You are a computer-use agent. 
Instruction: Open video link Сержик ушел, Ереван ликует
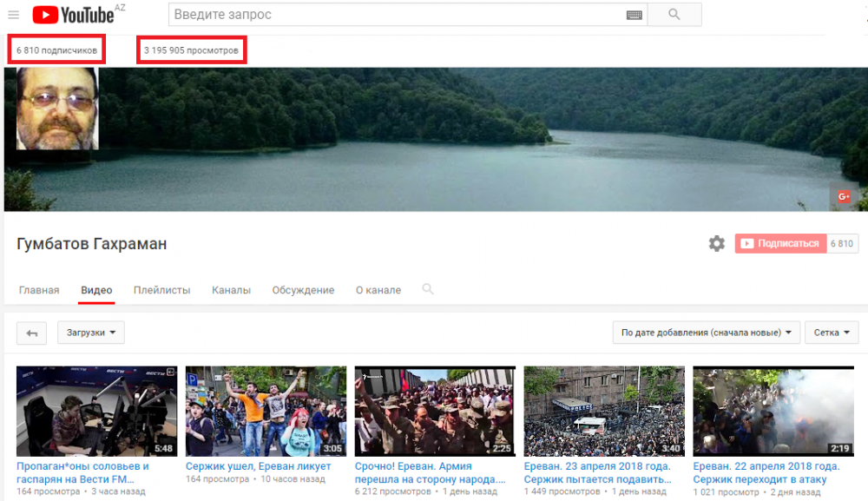(x=251, y=466)
